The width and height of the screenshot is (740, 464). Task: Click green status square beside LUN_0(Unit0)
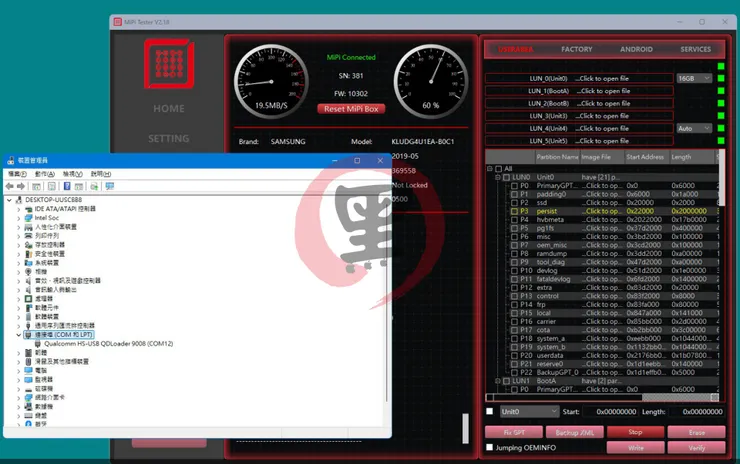pos(721,78)
